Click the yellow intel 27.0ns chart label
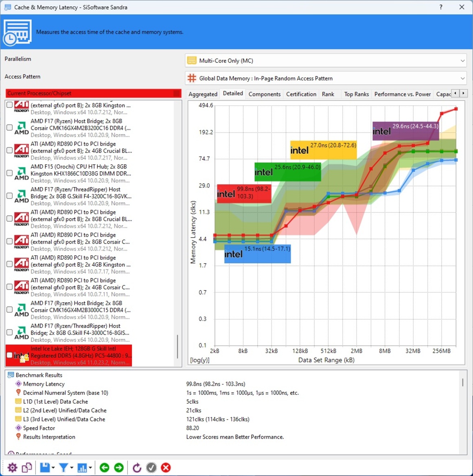The image size is (473, 476). (323, 150)
